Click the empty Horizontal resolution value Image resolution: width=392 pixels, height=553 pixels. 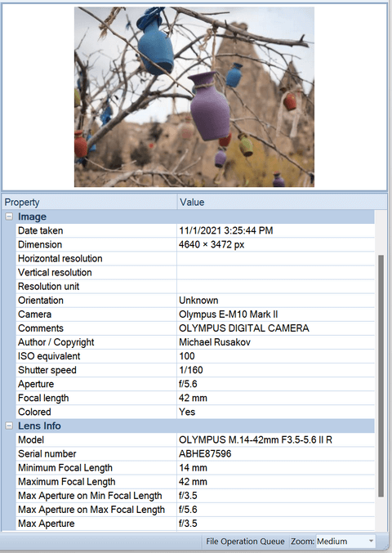(276, 258)
